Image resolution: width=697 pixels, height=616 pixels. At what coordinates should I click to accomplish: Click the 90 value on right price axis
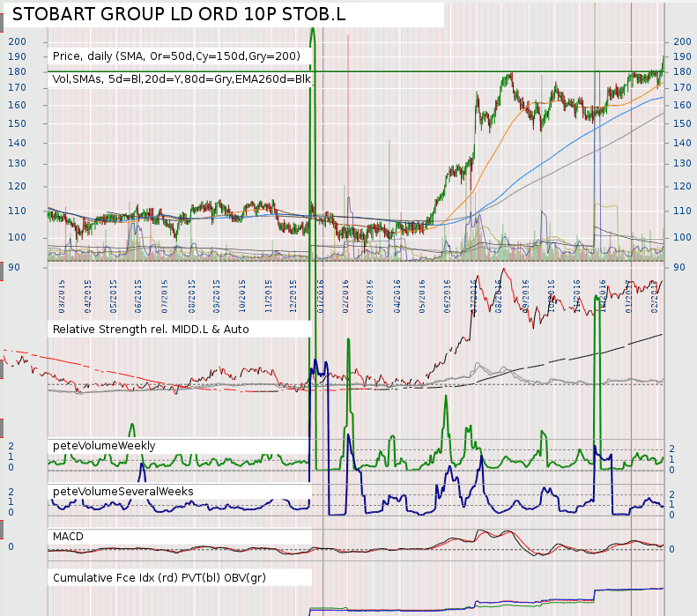tap(679, 268)
